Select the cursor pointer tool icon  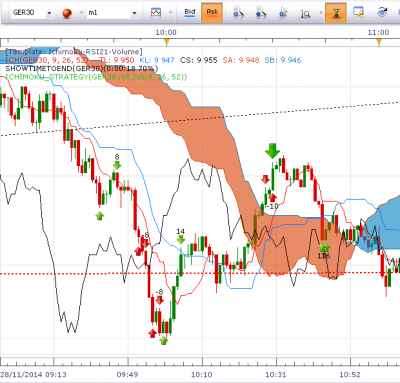[283, 13]
